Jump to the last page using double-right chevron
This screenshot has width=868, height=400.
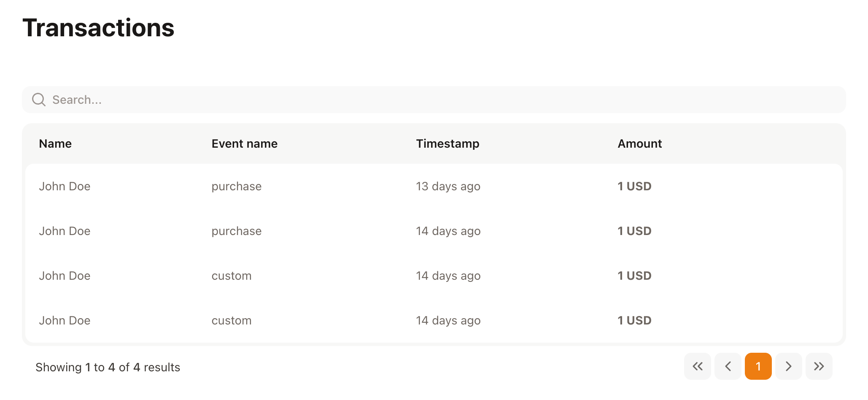819,366
